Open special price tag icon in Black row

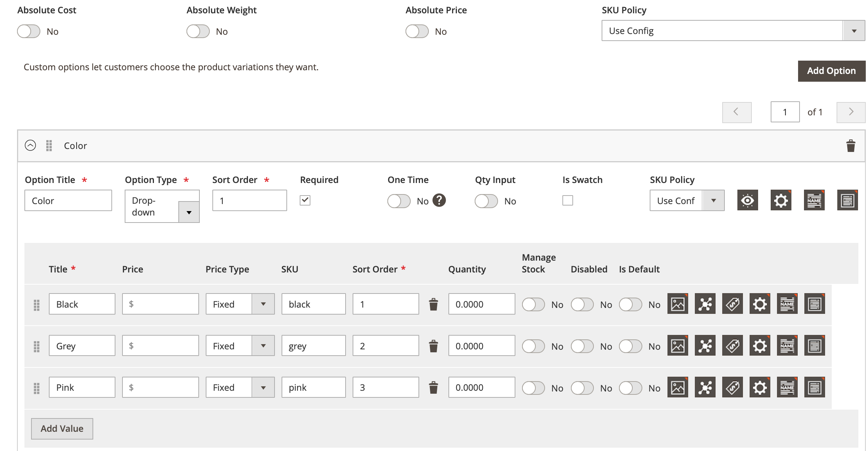coord(732,304)
